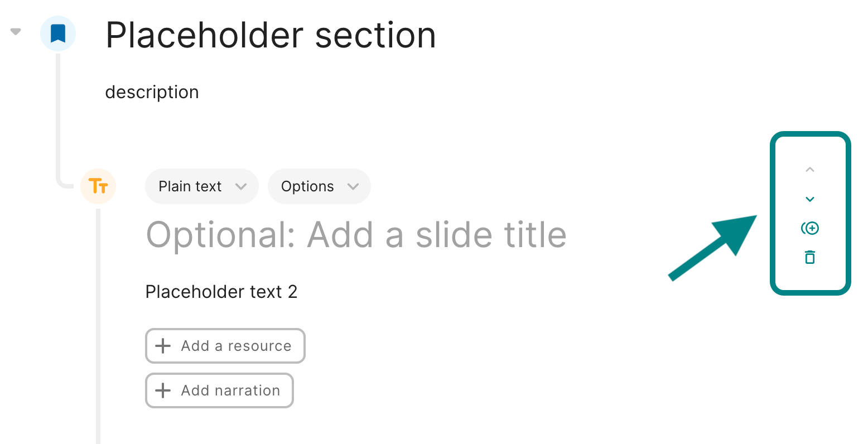Open the Options dropdown menu
Screen dimensions: 868x444
(x=319, y=186)
